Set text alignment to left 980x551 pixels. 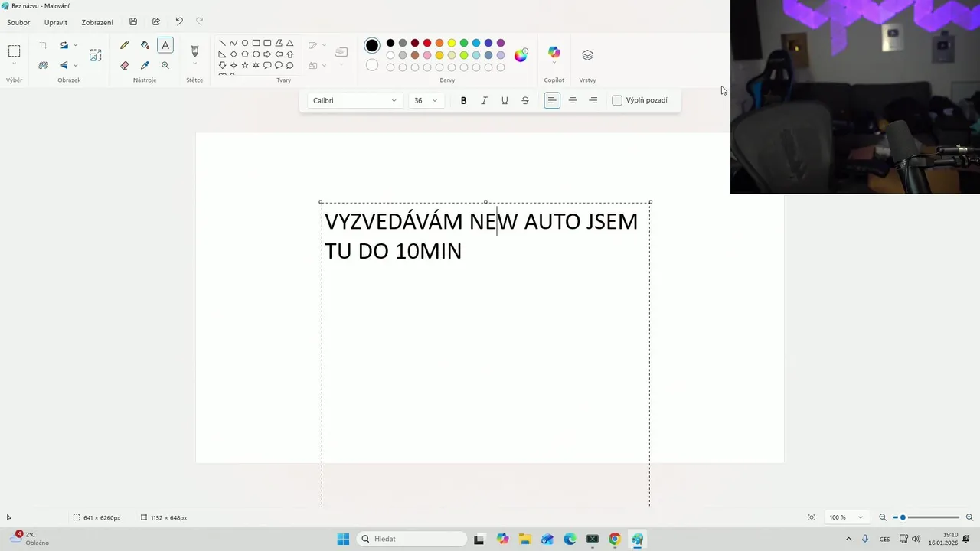coord(552,100)
